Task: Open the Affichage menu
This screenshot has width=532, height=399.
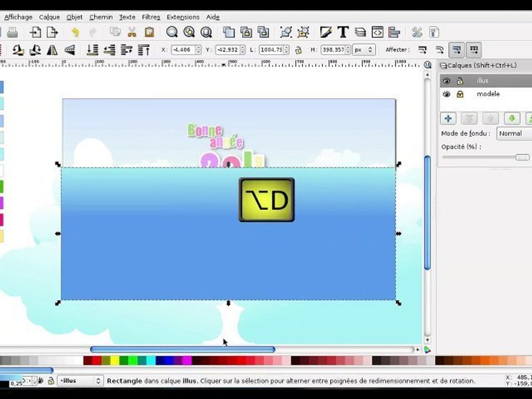Action: 18,17
